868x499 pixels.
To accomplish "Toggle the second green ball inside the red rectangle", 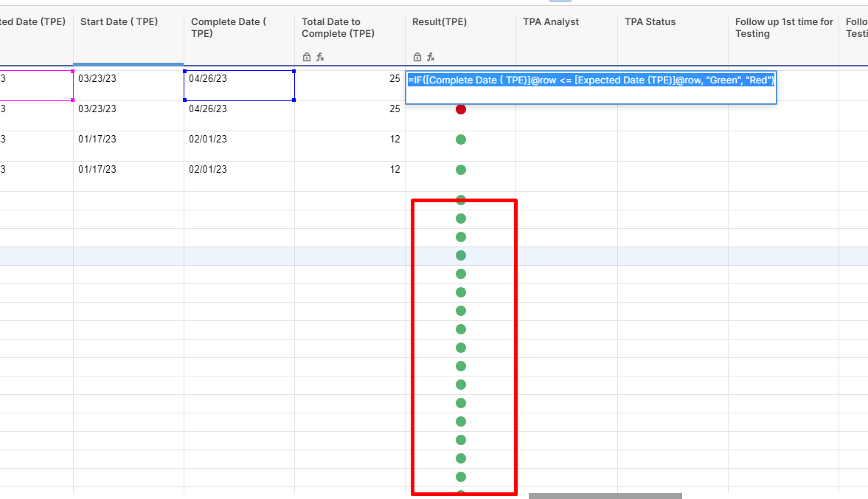I will (x=461, y=218).
